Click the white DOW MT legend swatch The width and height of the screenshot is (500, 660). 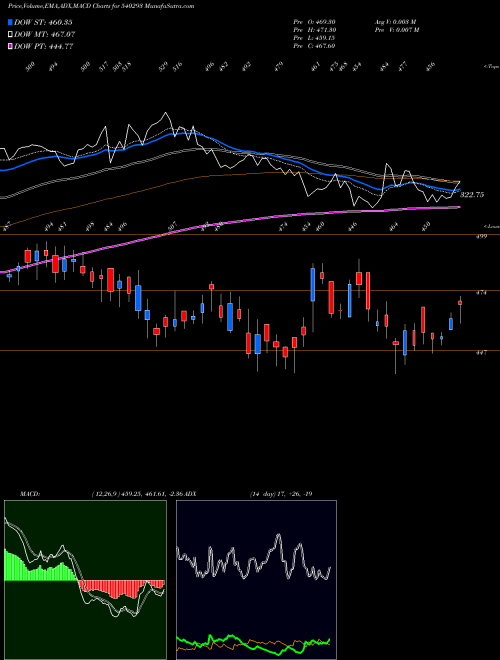[x=11, y=34]
